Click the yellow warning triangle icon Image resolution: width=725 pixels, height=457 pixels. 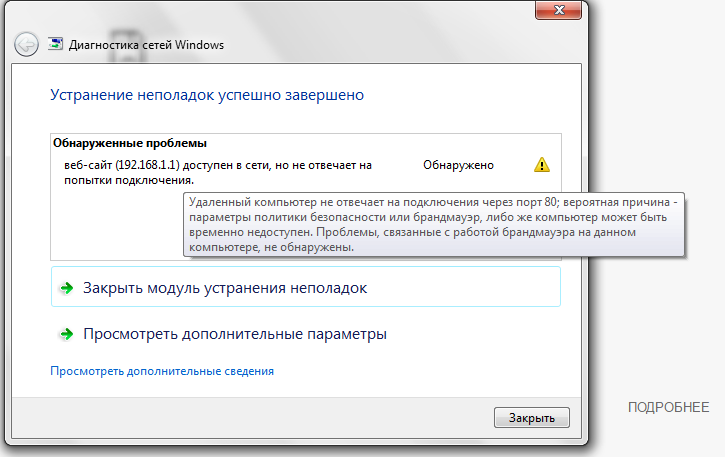[x=541, y=164]
